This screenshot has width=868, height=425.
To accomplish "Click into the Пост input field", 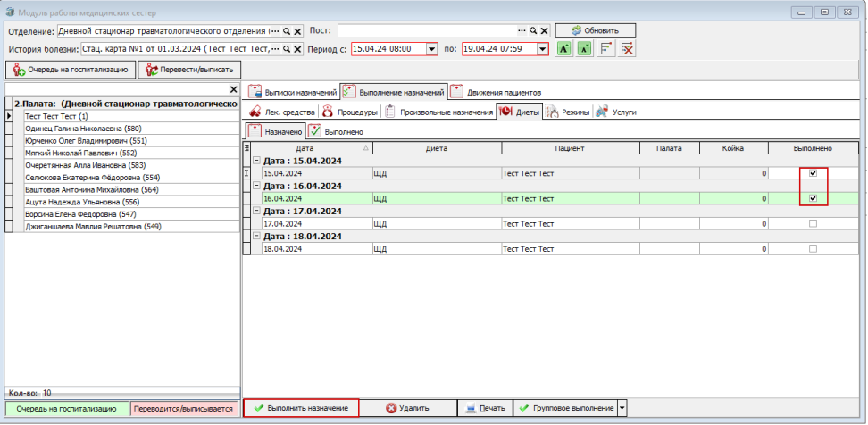I will coord(428,31).
